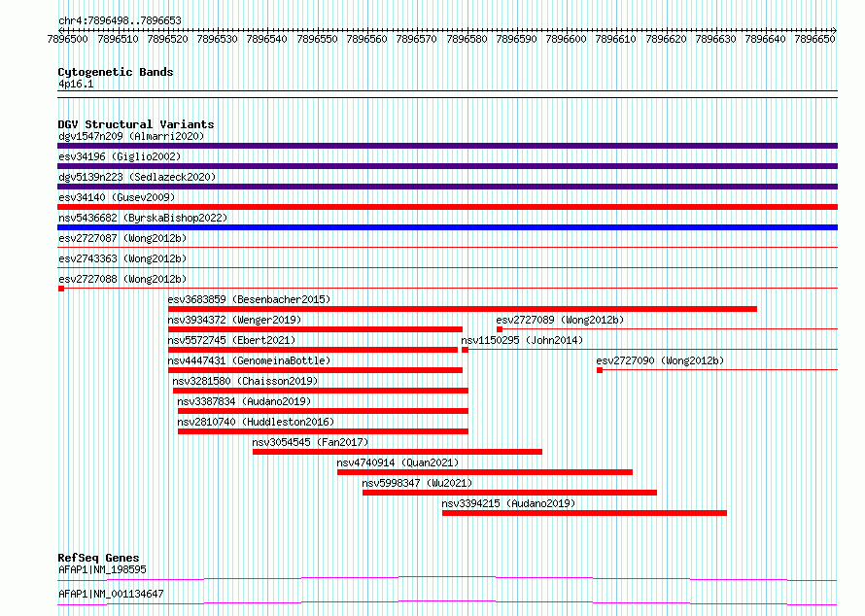Click the purple bar under dgv1547n209
This screenshot has height=616, width=865.
point(447,146)
